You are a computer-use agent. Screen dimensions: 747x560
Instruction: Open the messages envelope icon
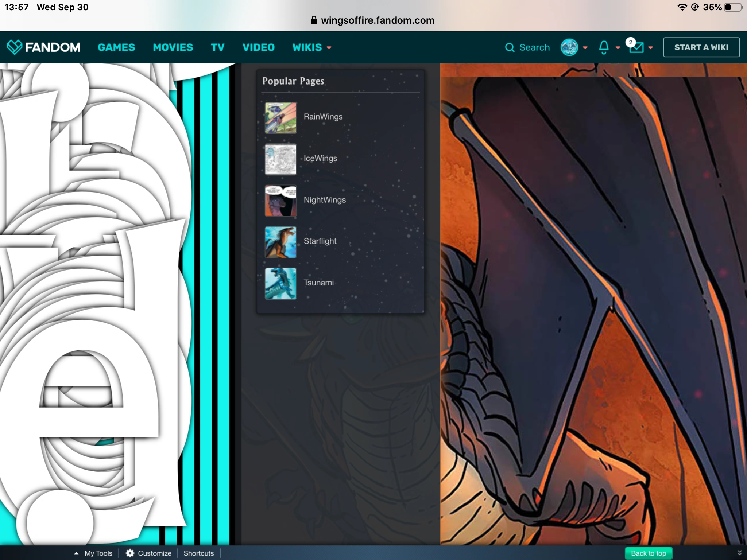click(636, 47)
